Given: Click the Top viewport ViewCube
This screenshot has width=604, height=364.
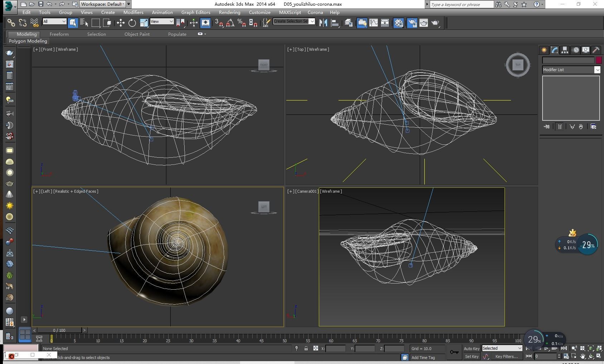Looking at the screenshot, I should [x=518, y=65].
